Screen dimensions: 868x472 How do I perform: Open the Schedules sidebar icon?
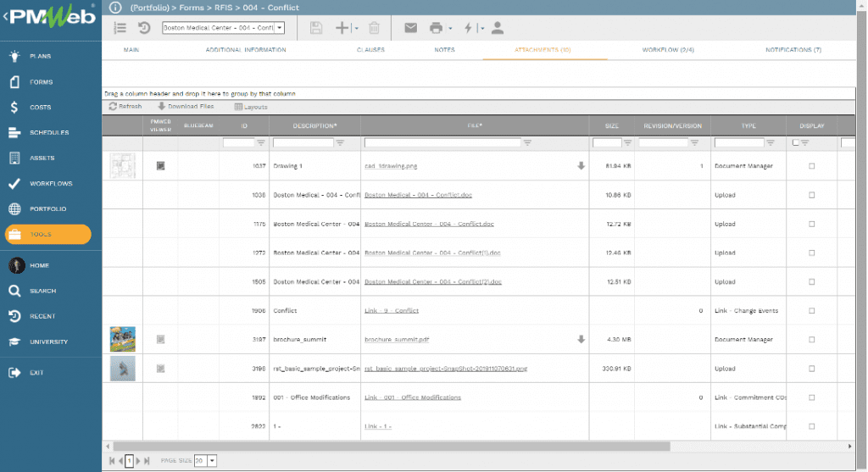click(14, 133)
